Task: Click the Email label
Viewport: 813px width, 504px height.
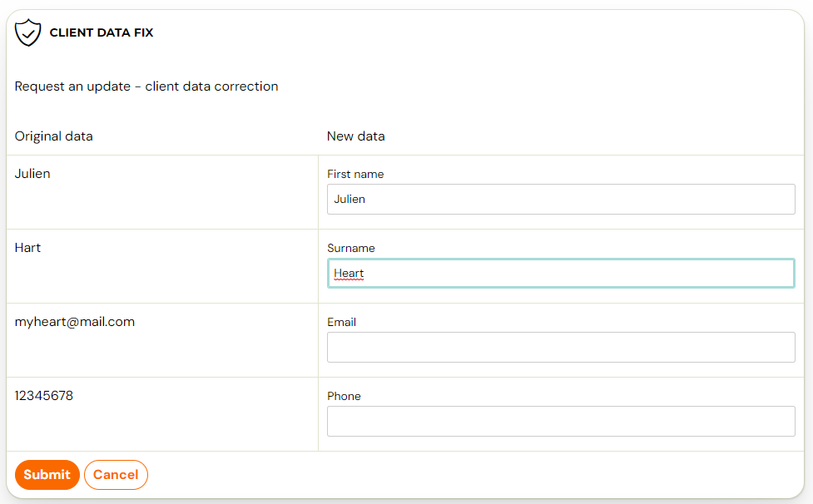Action: coord(341,322)
